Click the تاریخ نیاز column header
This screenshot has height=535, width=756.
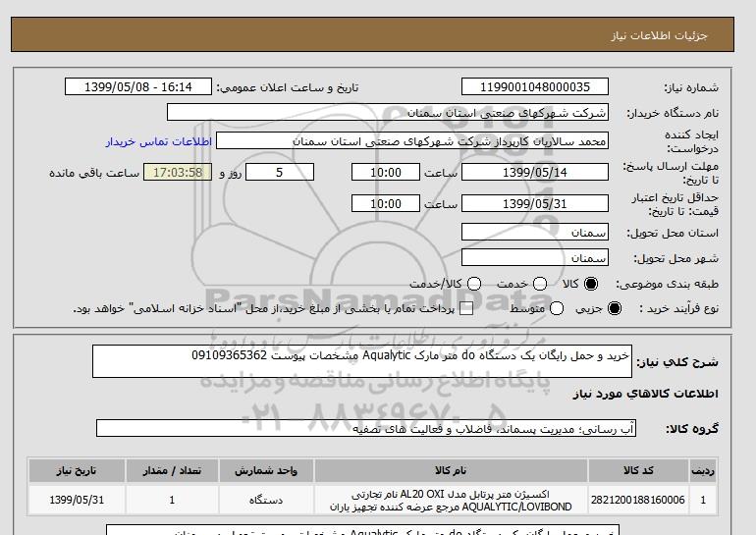pos(77,470)
